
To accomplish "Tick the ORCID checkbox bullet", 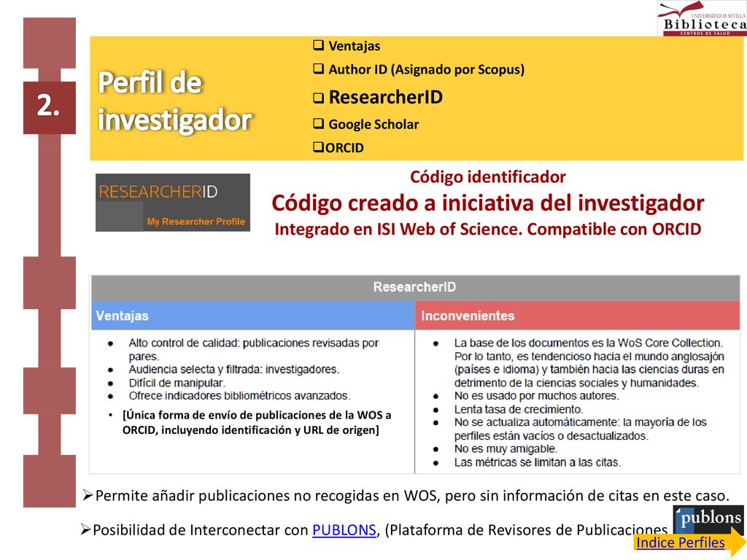I will [318, 147].
